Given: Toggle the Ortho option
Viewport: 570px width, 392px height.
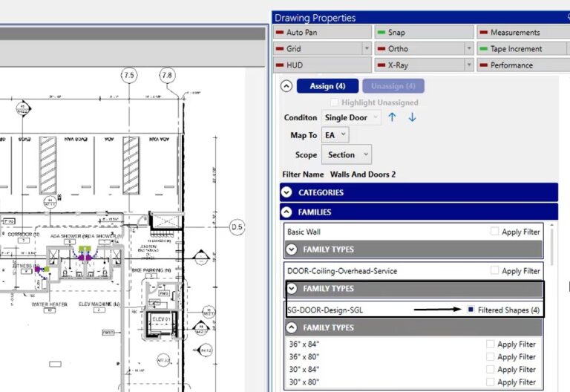Looking at the screenshot, I should pyautogui.click(x=419, y=49).
